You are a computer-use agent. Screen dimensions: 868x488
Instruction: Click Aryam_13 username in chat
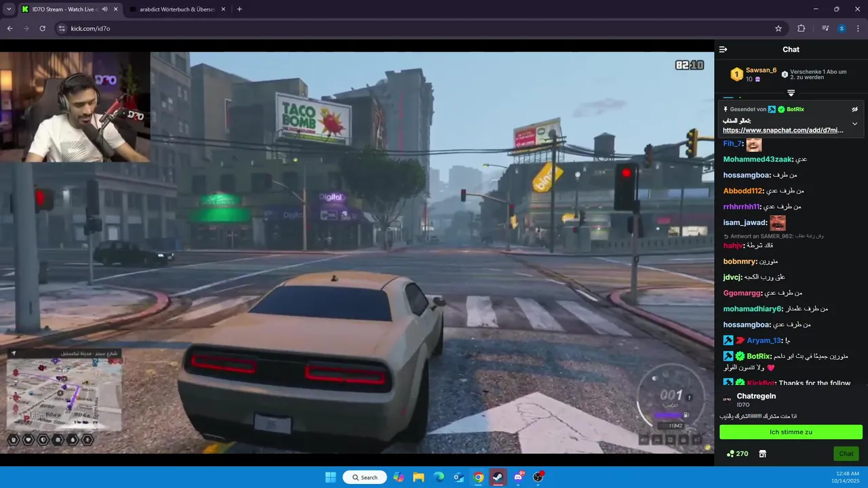click(764, 340)
